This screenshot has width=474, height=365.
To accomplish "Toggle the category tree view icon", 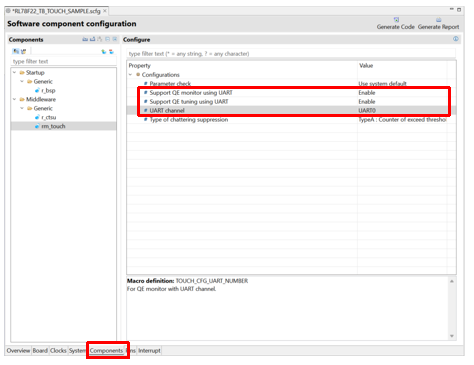I will pyautogui.click(x=16, y=51).
